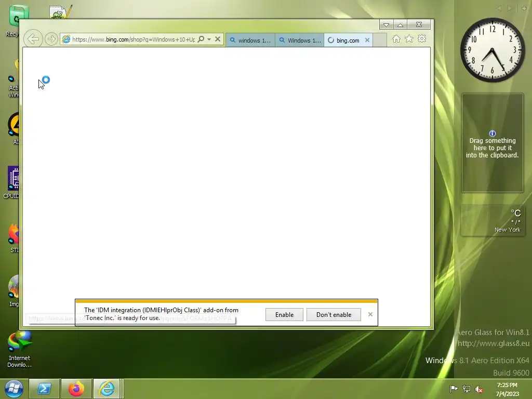Go back with the browser Back arrow
Viewport: 532px width, 399px height.
point(33,39)
